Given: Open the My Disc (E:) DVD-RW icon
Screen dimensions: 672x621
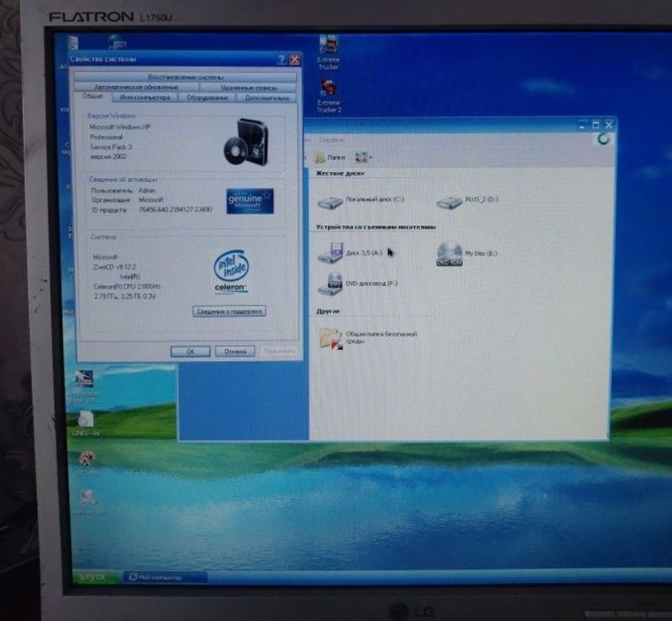Looking at the screenshot, I should point(466,254).
